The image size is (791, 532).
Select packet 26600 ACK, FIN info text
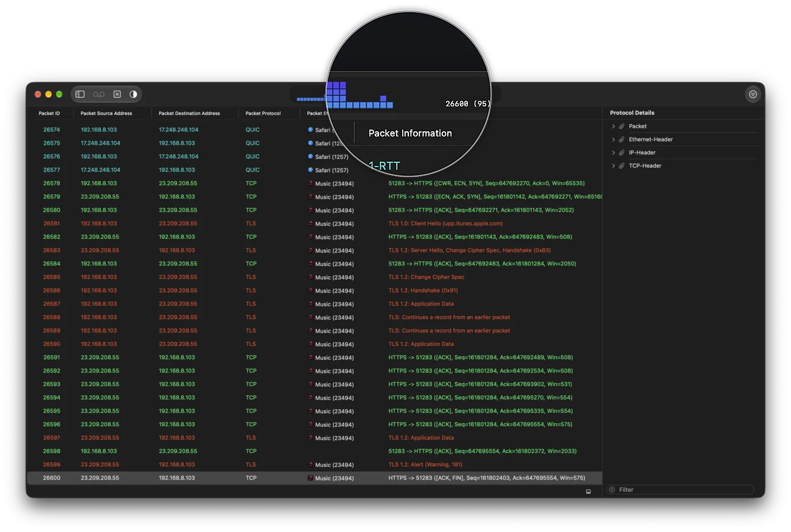(x=487, y=478)
